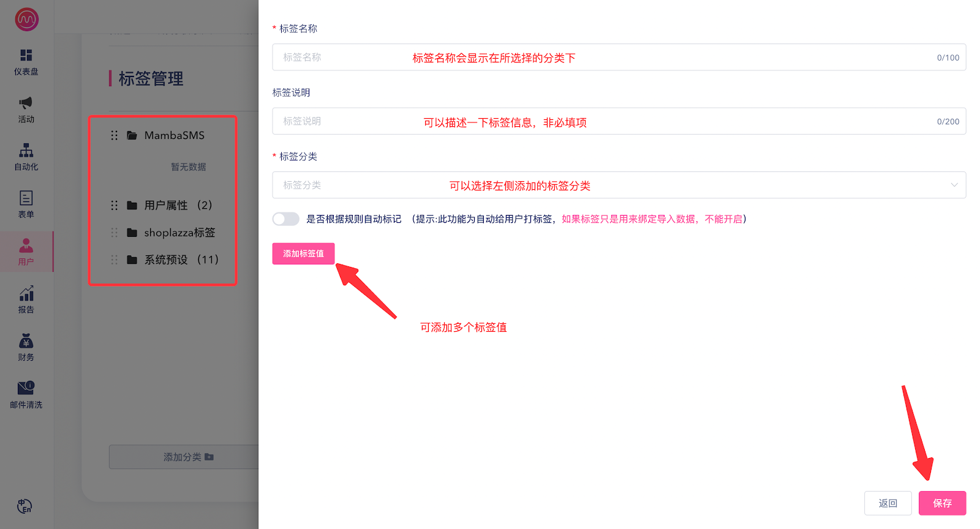This screenshot has width=980, height=529.
Task: Click the 添加标签值 button
Action: 303,253
